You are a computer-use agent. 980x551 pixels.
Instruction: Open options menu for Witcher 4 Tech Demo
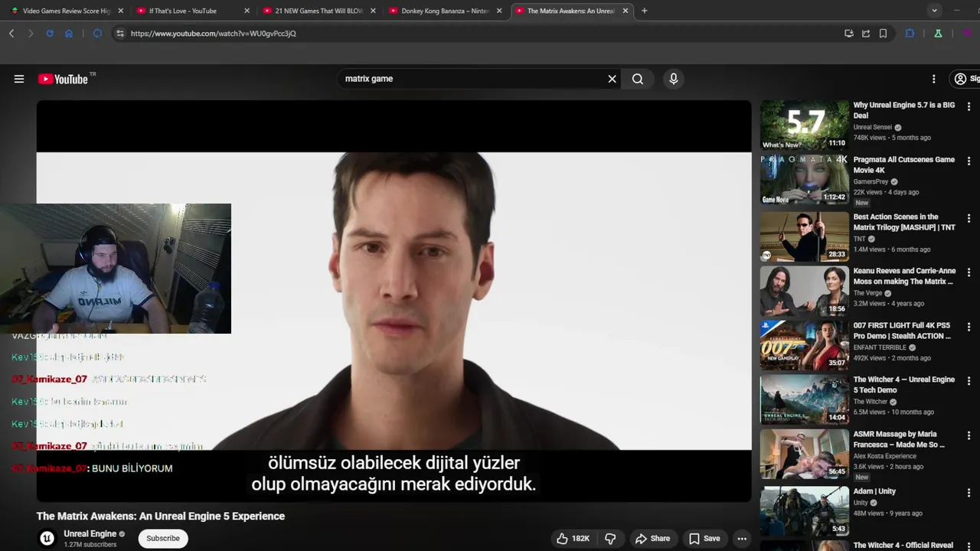click(969, 382)
